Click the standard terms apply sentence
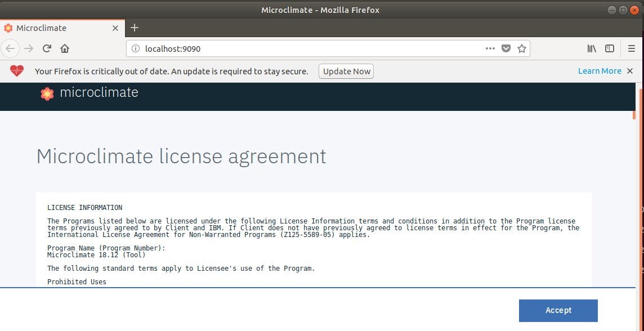644x331 pixels. coord(181,269)
